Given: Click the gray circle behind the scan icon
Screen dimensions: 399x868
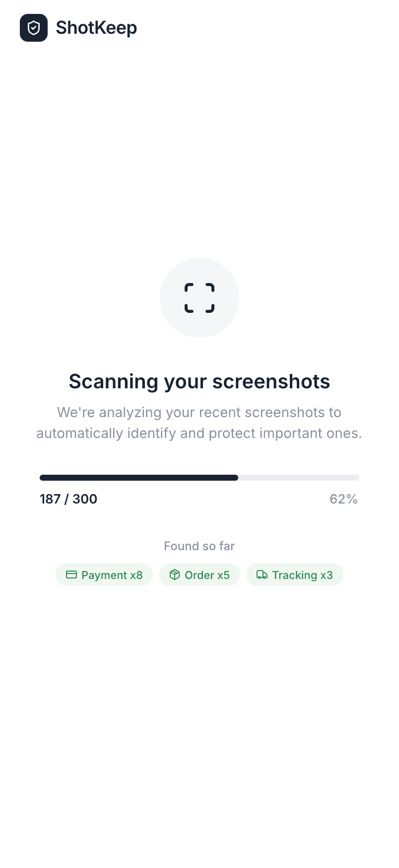Looking at the screenshot, I should coord(171,278).
